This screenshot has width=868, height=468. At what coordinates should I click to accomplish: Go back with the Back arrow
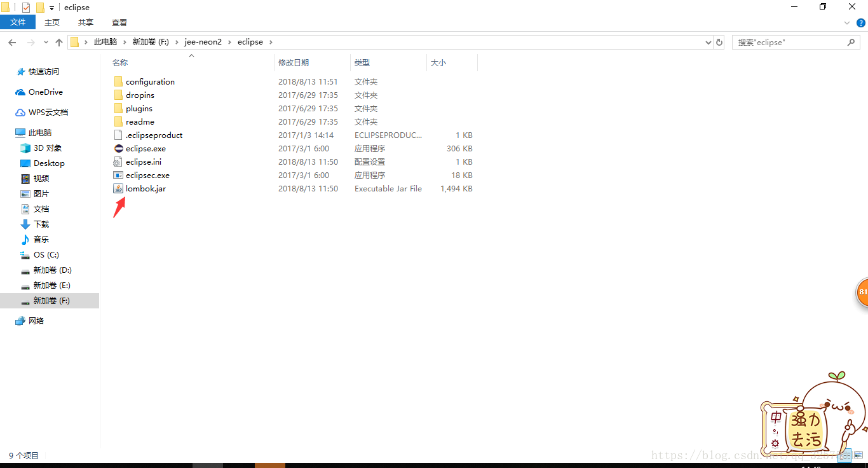12,43
